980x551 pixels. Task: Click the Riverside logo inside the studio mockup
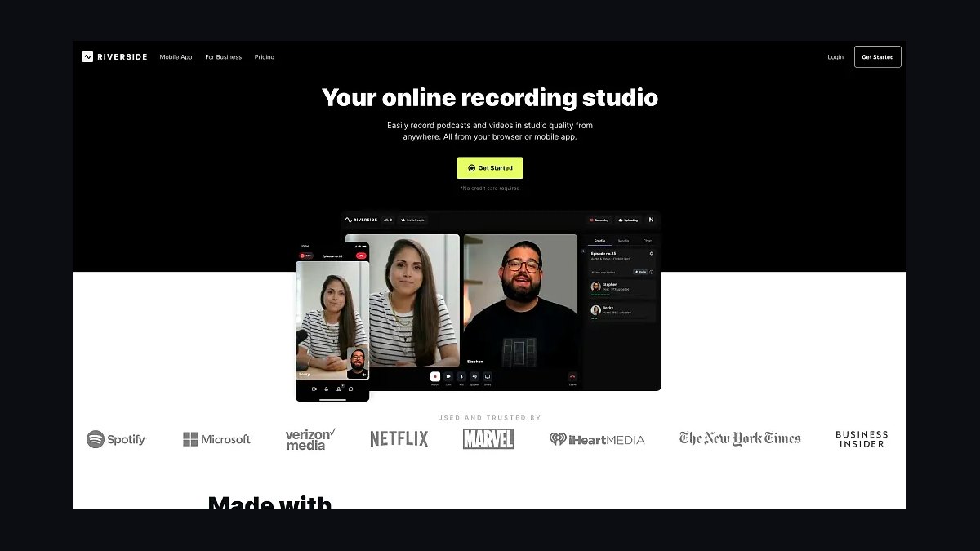(361, 220)
